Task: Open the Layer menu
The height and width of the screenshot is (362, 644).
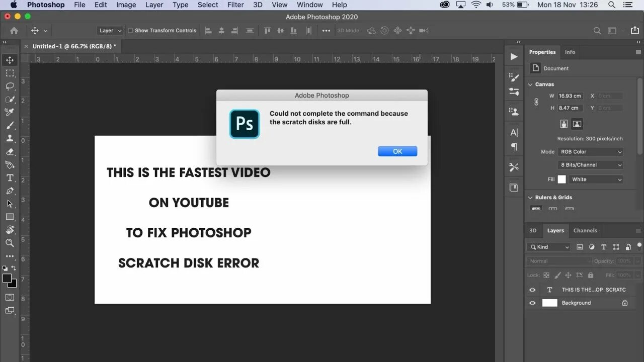Action: click(154, 5)
